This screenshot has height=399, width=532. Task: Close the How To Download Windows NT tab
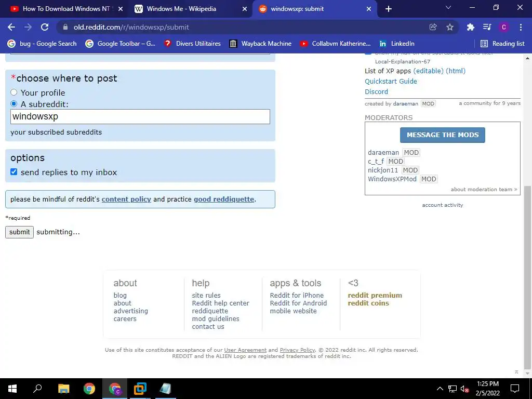point(121,9)
